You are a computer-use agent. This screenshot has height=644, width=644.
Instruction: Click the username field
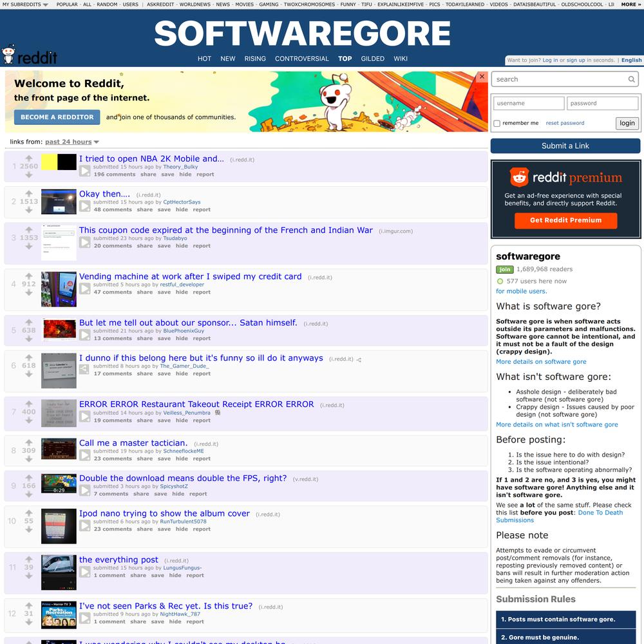point(529,103)
